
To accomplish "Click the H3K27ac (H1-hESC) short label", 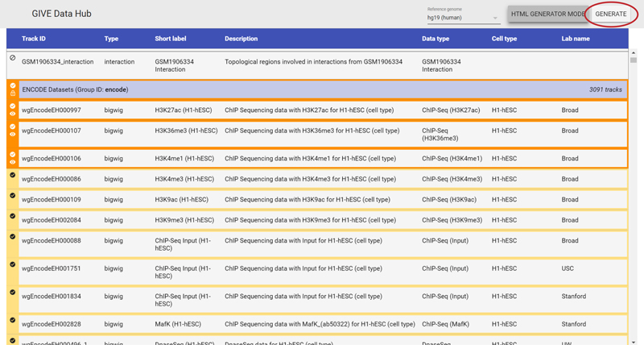I will [184, 110].
